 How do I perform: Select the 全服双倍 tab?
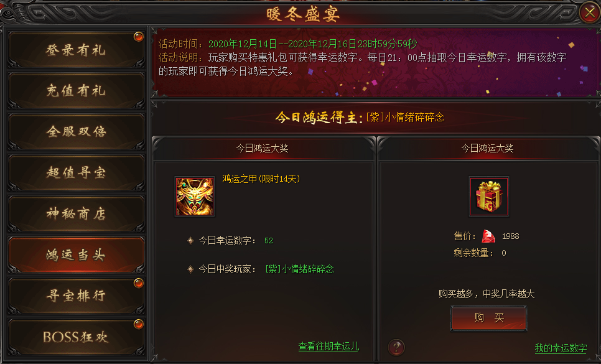click(76, 132)
